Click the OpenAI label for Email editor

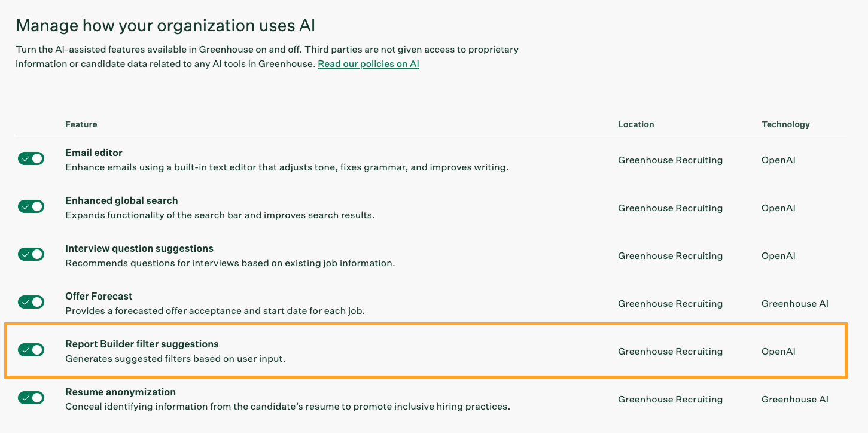[778, 160]
